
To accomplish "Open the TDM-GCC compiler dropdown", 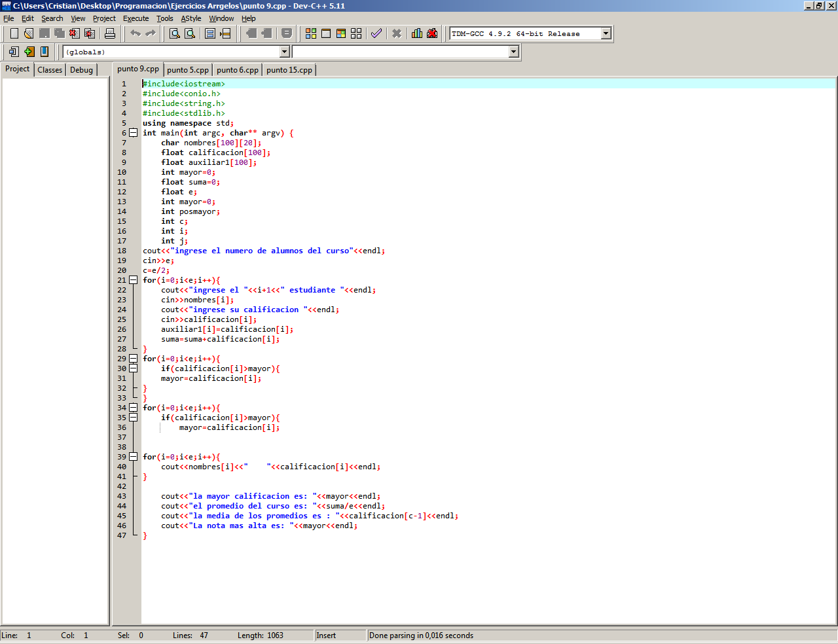I will point(606,33).
